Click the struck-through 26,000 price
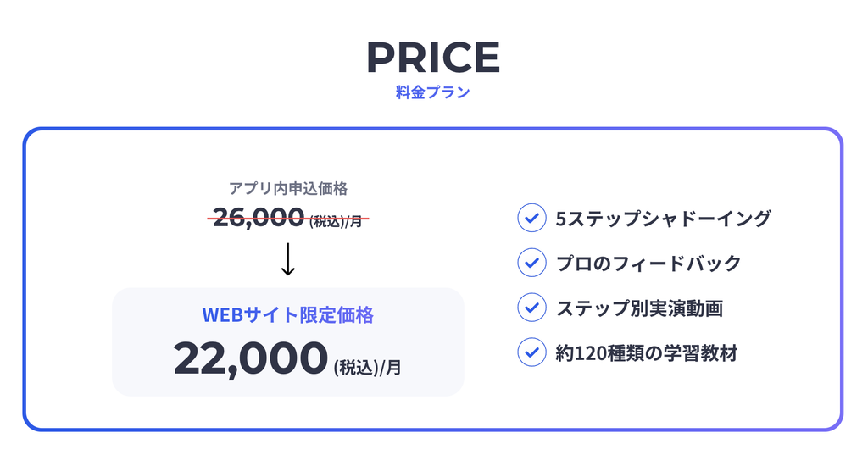 (259, 217)
